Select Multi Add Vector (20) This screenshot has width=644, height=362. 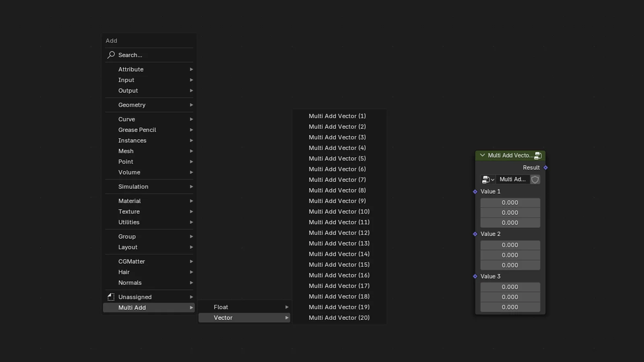[x=339, y=317]
